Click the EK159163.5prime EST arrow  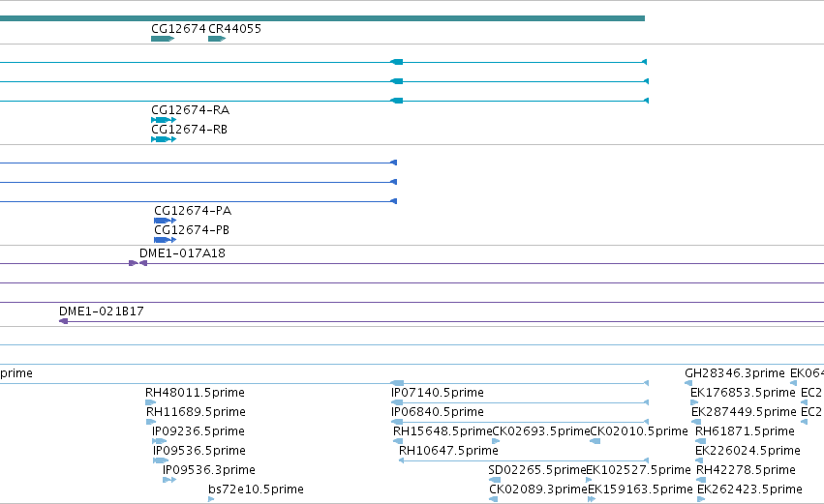tap(592, 499)
